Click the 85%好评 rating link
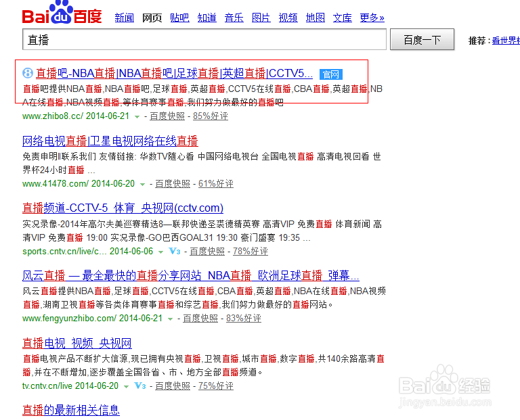The image size is (520, 420). pyautogui.click(x=211, y=116)
